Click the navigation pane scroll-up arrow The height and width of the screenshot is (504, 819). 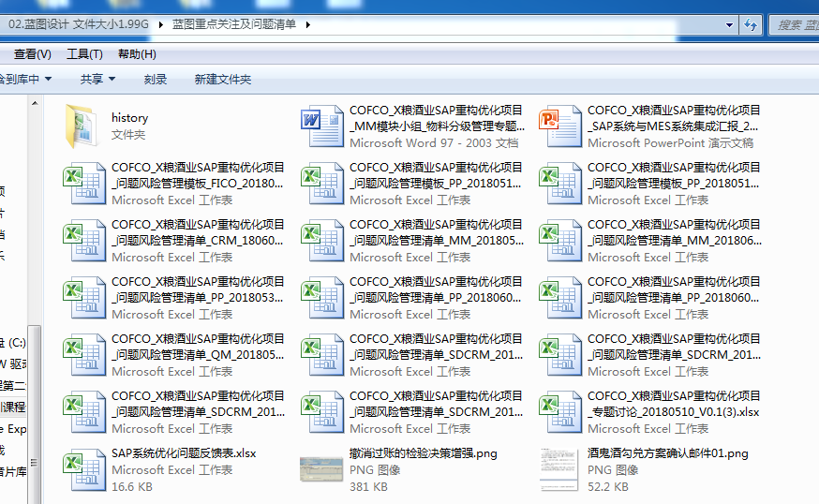tap(35, 103)
